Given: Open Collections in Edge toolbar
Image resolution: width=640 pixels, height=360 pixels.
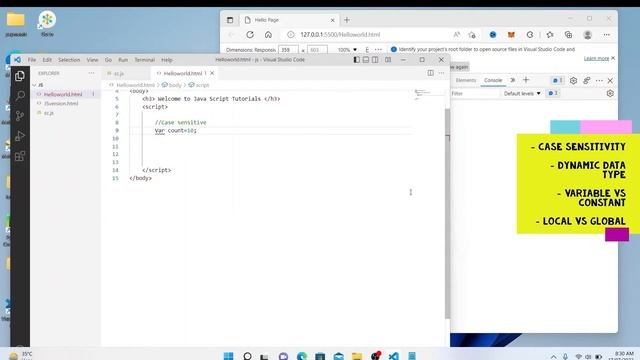Looking at the screenshot, I should pos(568,35).
